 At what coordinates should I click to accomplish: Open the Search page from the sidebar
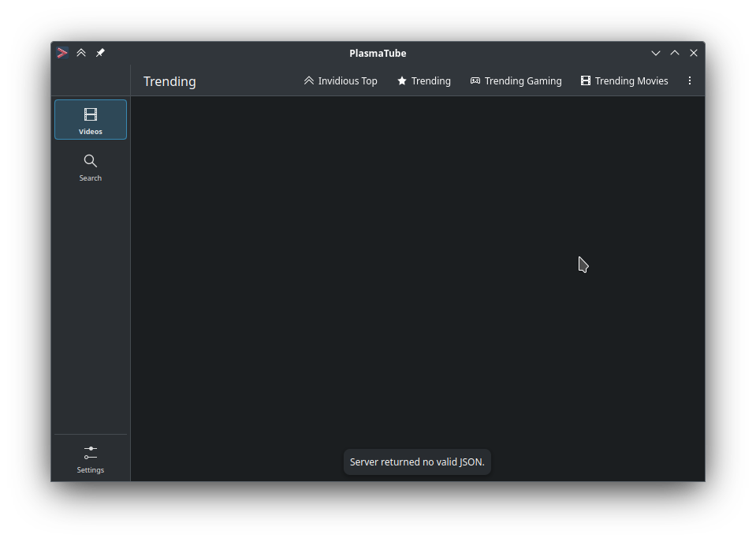pyautogui.click(x=91, y=167)
